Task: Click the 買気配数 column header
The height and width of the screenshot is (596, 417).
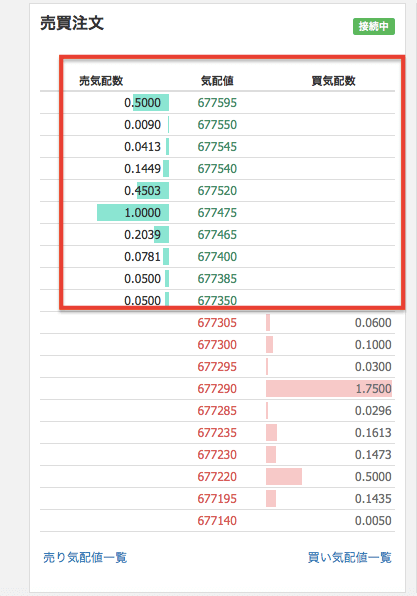Action: click(x=333, y=81)
